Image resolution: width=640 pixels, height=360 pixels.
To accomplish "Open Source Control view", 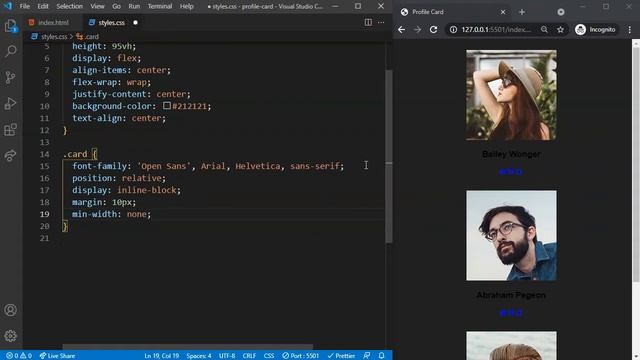I will click(x=11, y=78).
